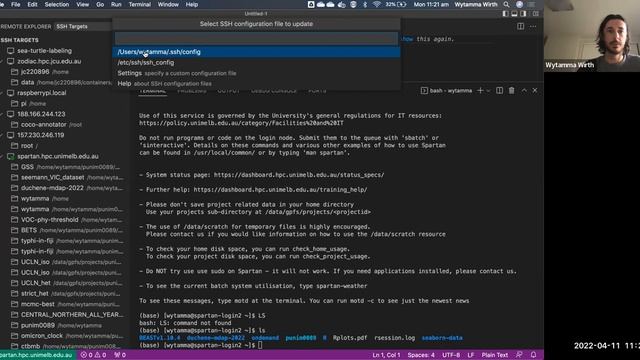This screenshot has width=640, height=360.
Task: Toggle the secondary side bar layout icon
Action: pos(523,13)
